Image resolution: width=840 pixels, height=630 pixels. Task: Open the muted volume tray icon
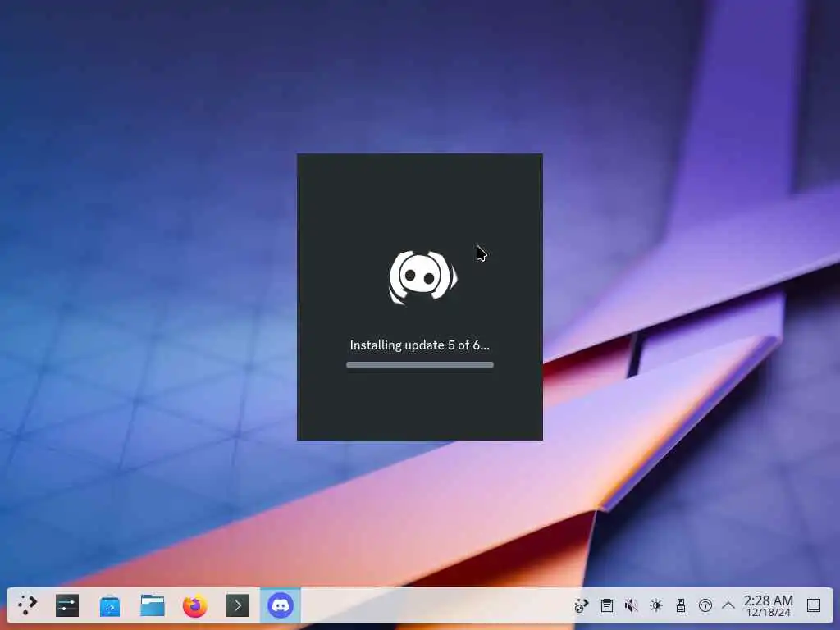point(632,606)
